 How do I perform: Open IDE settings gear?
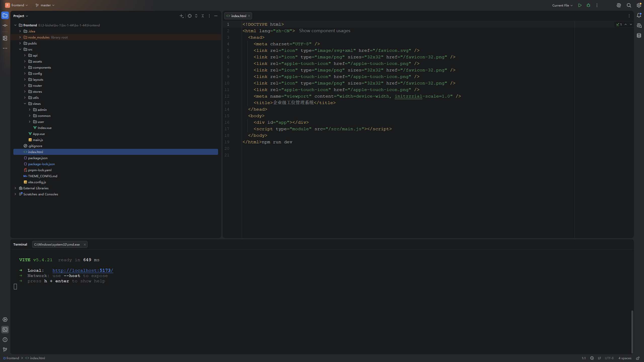point(639,5)
